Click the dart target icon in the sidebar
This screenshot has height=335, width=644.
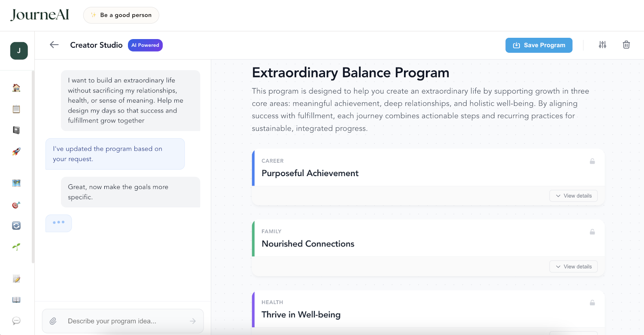16,205
